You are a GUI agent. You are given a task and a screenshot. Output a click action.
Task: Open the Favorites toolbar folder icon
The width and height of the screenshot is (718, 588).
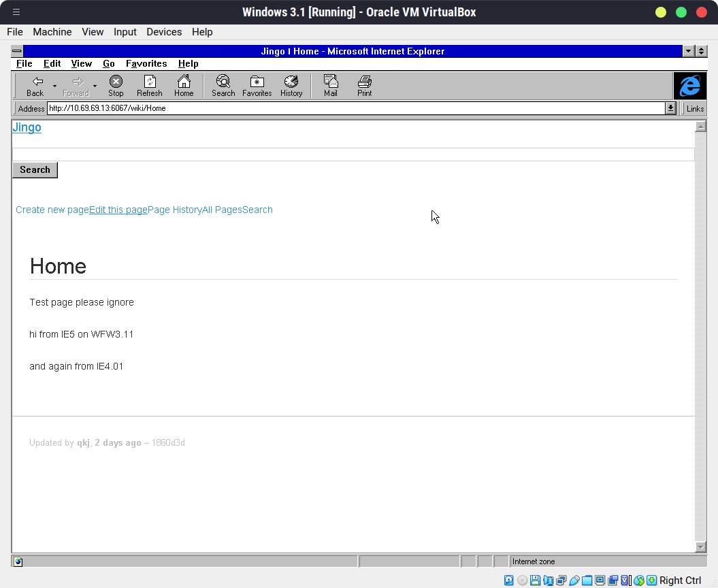[257, 86]
